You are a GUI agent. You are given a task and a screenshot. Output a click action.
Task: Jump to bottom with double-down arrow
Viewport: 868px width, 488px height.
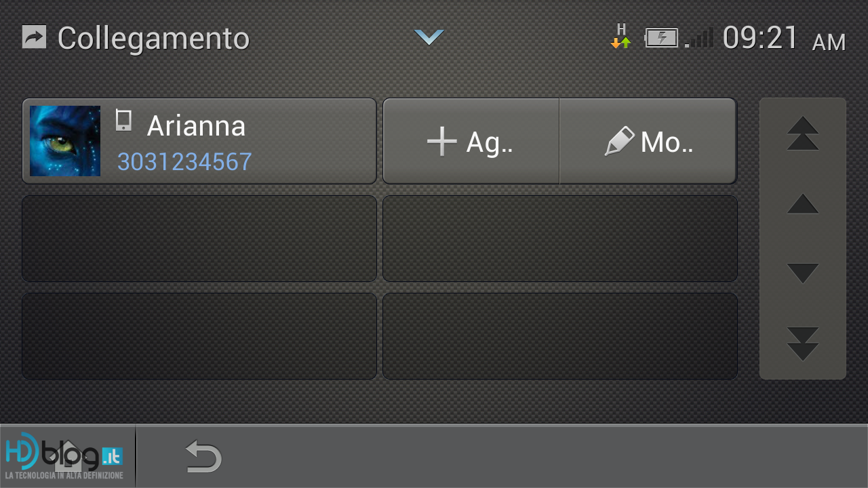(x=803, y=344)
